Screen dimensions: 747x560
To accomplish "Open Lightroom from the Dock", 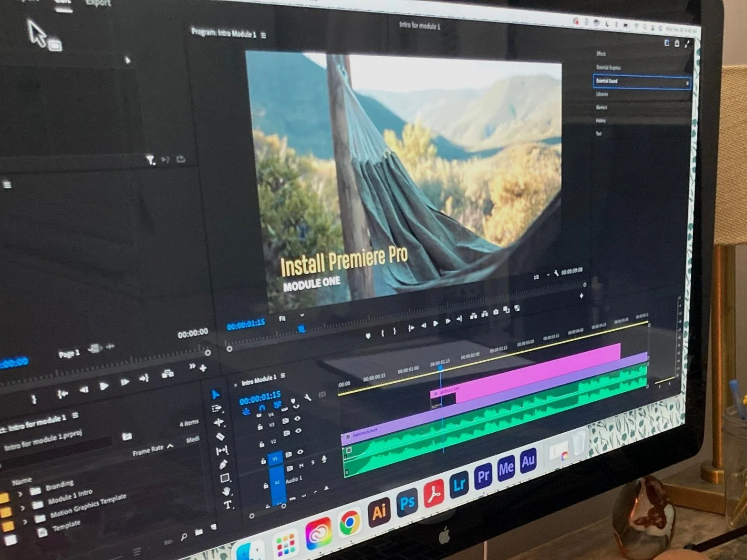I will pyautogui.click(x=459, y=484).
